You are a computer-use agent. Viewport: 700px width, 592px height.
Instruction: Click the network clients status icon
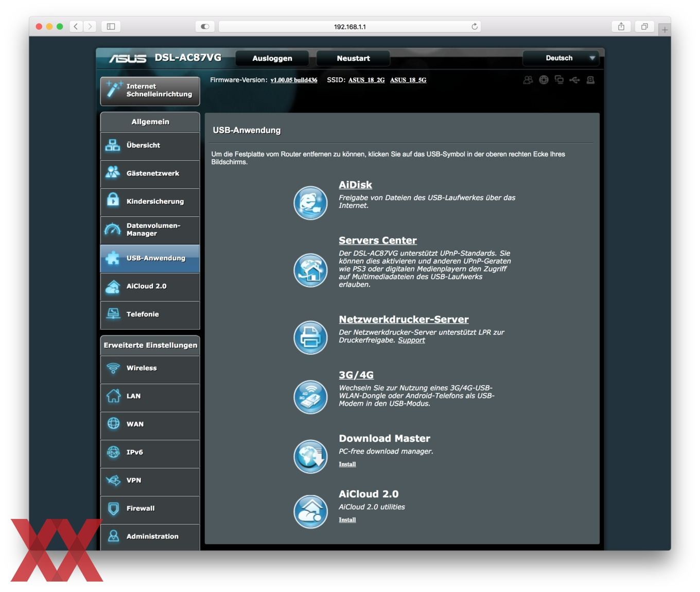coord(559,80)
